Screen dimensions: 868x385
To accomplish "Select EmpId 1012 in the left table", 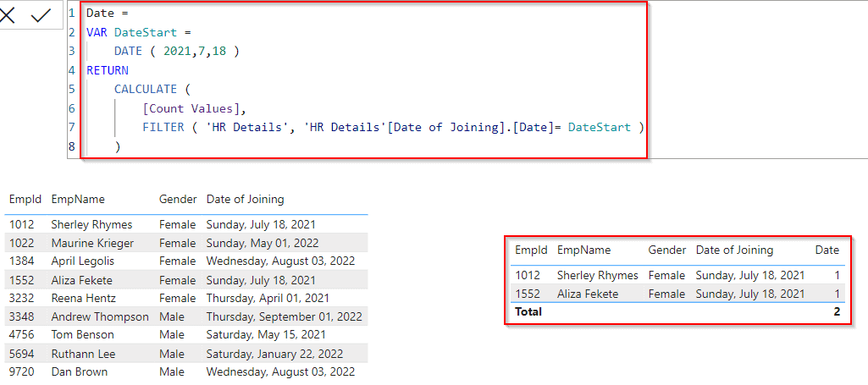I will click(x=21, y=224).
